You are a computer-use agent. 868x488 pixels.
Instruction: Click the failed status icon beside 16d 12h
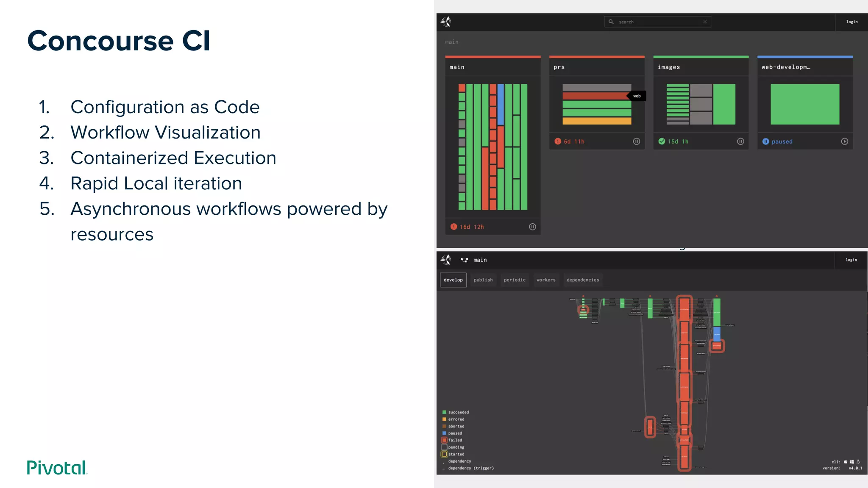tap(453, 227)
